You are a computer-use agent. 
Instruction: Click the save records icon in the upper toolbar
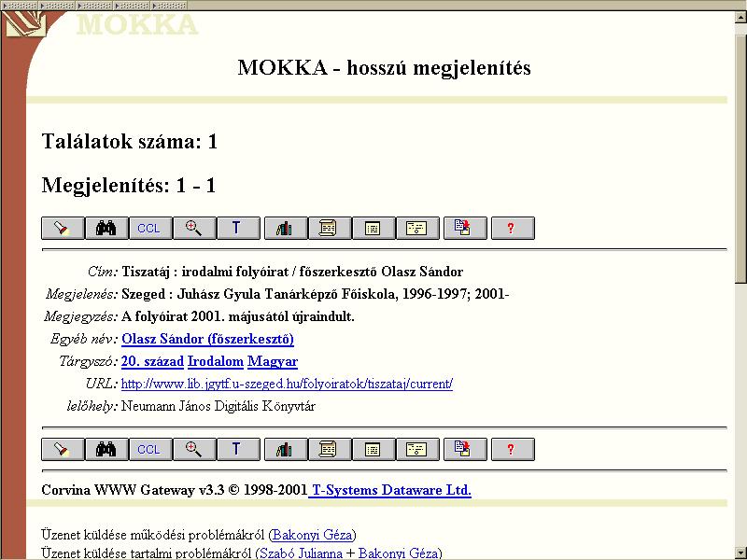(465, 228)
